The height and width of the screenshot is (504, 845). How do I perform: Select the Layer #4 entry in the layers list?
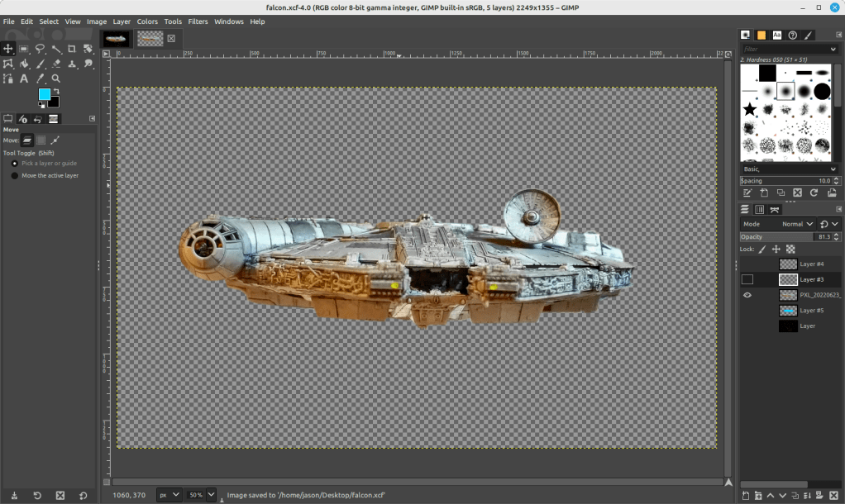810,264
